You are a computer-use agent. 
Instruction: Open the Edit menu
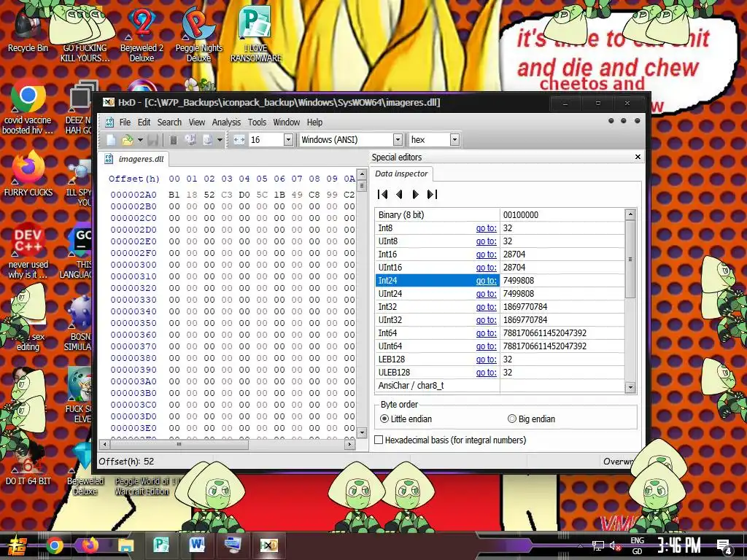click(x=144, y=122)
